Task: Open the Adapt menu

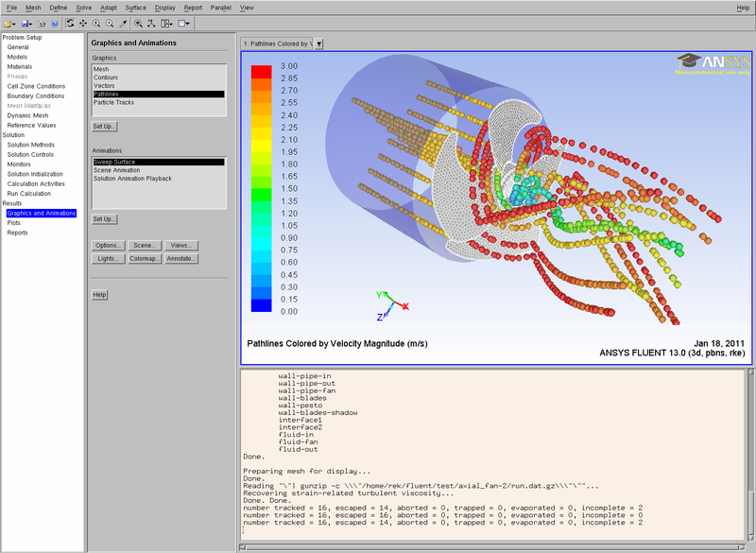Action: [x=107, y=8]
